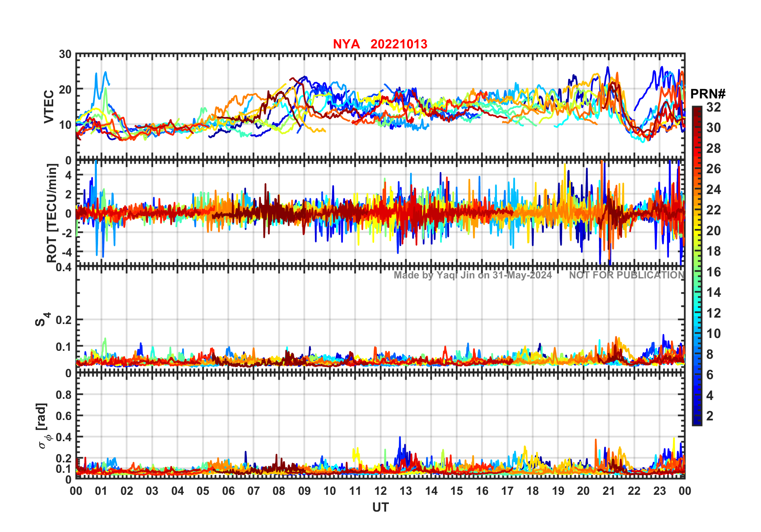Click UT axis tick label '09'
The width and height of the screenshot is (761, 532).
click(304, 491)
